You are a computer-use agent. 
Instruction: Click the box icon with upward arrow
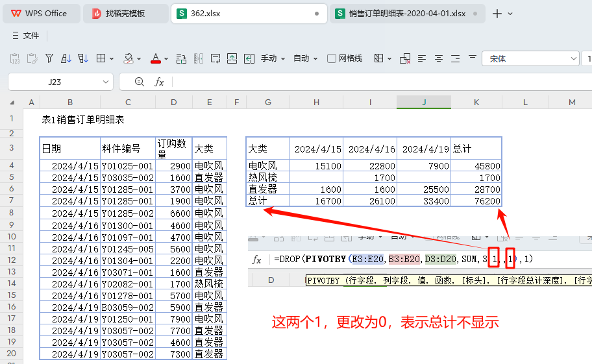(x=232, y=58)
